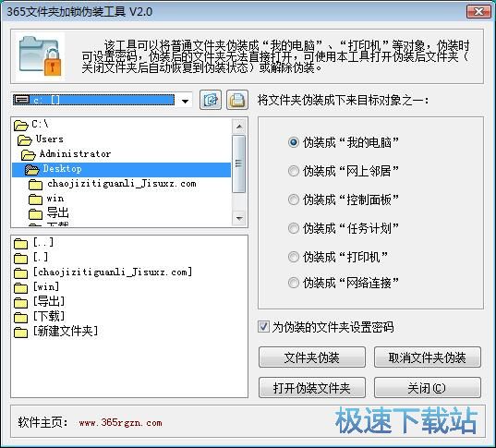Select Desktop in the folder tree

click(x=122, y=170)
